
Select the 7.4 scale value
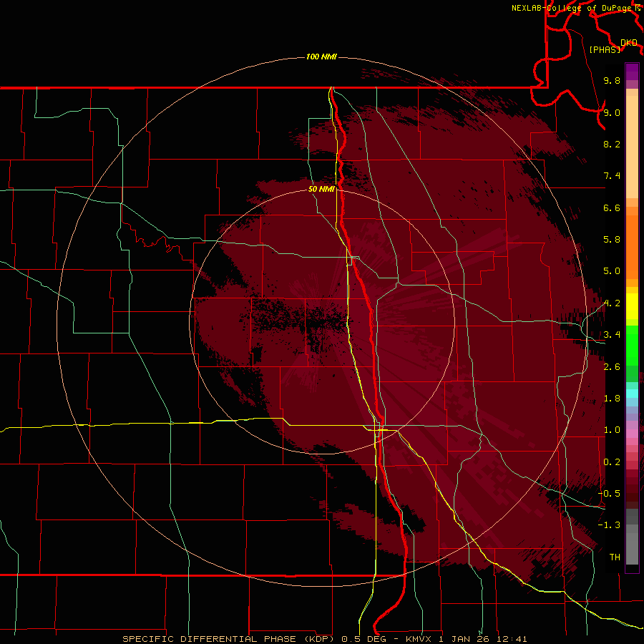pos(612,176)
